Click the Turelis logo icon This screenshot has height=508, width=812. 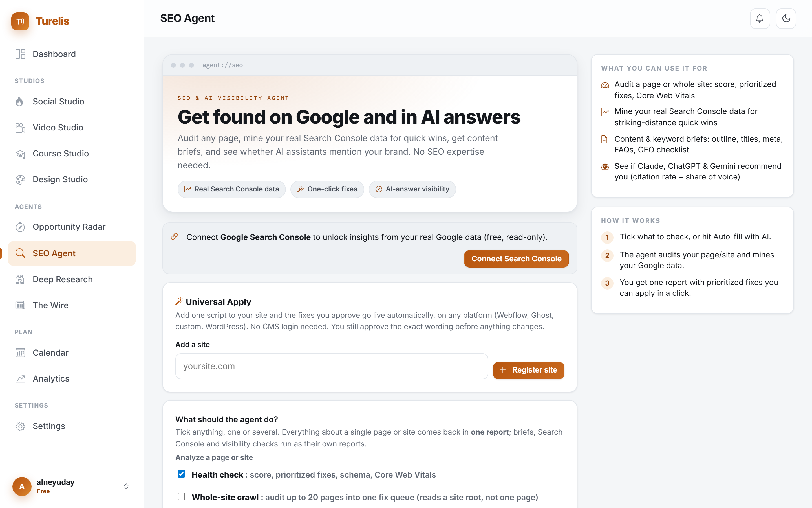20,21
